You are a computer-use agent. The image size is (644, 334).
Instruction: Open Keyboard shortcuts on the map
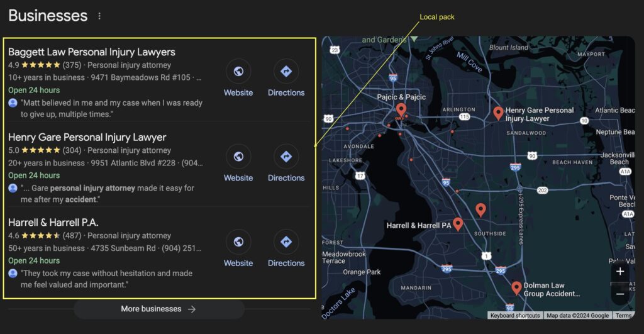[515, 316]
